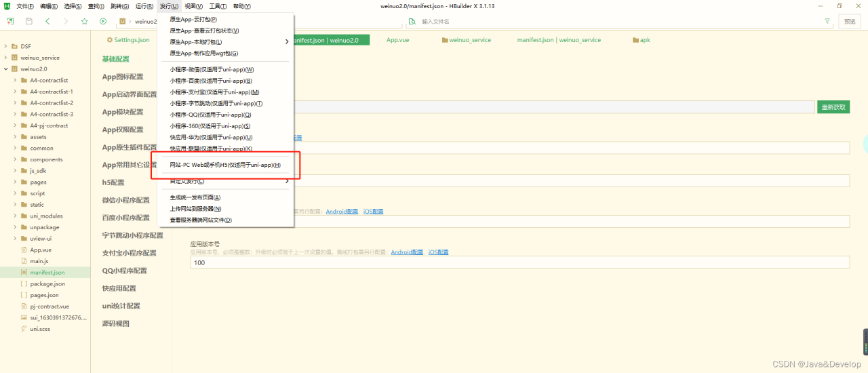The width and height of the screenshot is (868, 373).
Task: Expand the weinuo_service project node
Action: [5, 58]
